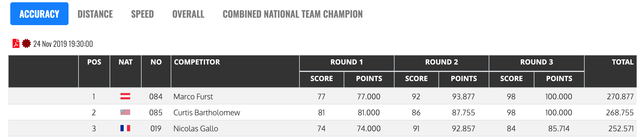Click the 24 Nov 2019 timestamp text

pos(63,44)
